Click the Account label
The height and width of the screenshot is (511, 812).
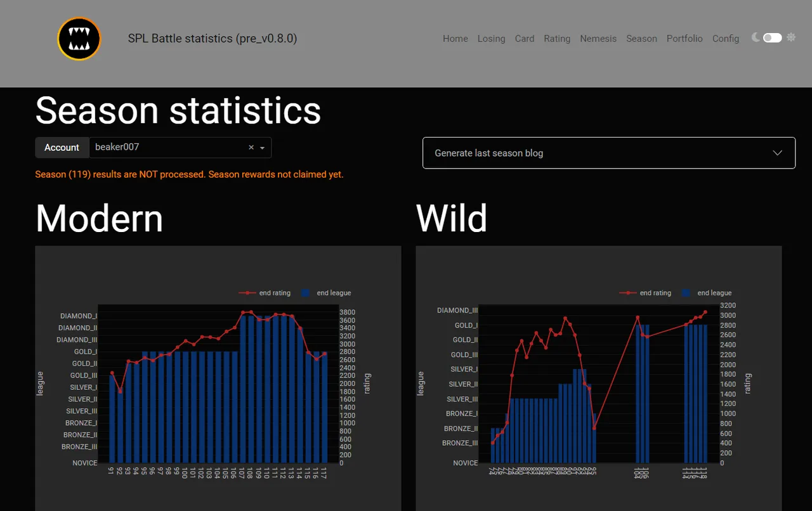[x=62, y=147]
